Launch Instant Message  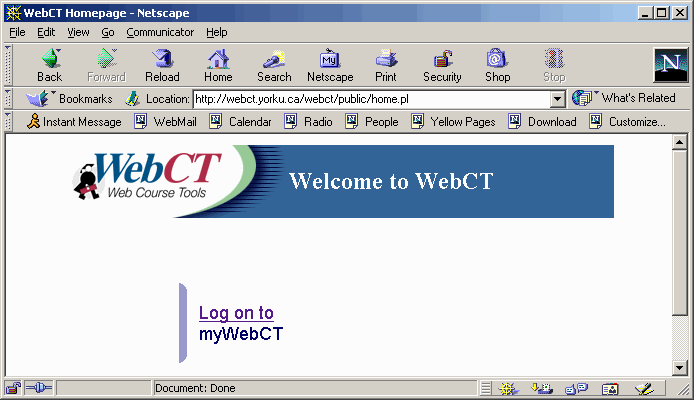74,122
